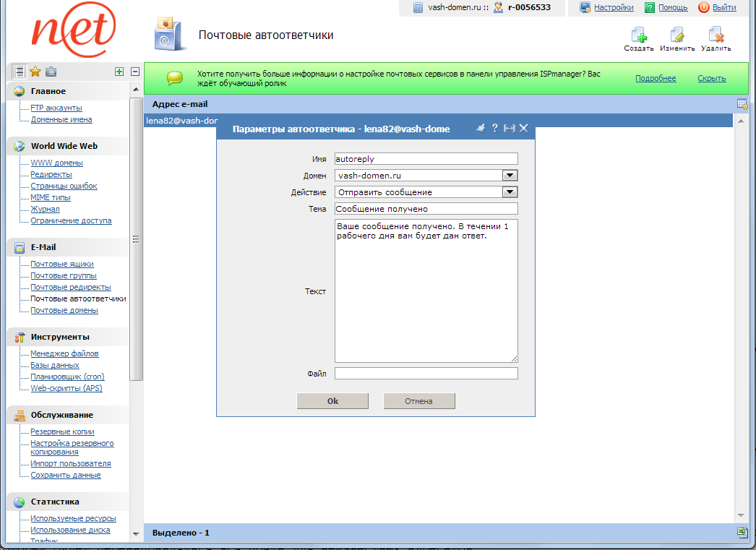Click the briefcase icon in sidebar header
The image size is (756, 550).
(49, 72)
